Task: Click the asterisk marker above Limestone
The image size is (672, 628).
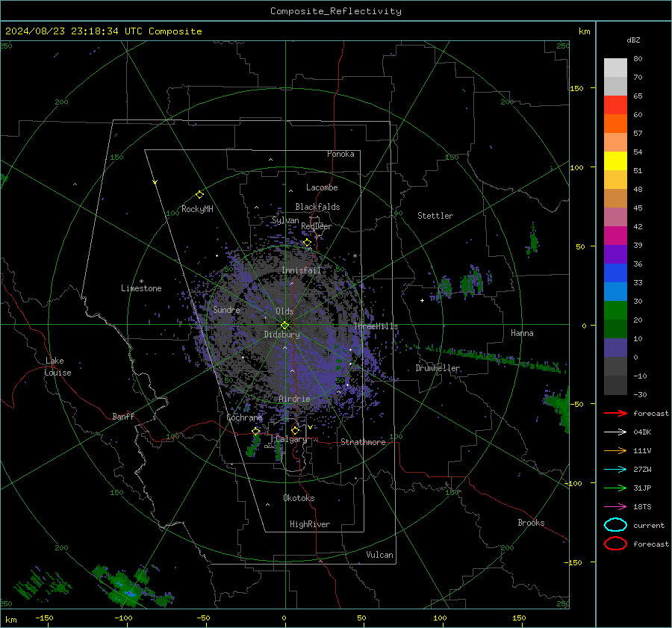Action: (141, 282)
